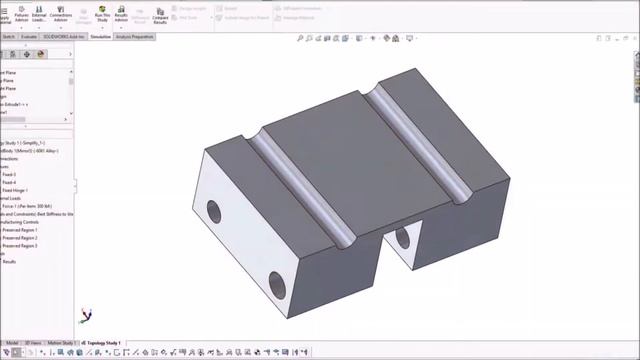This screenshot has width=640, height=360.
Task: Open dropdown arrow under Fixtures Advisor
Action: [x=21, y=28]
